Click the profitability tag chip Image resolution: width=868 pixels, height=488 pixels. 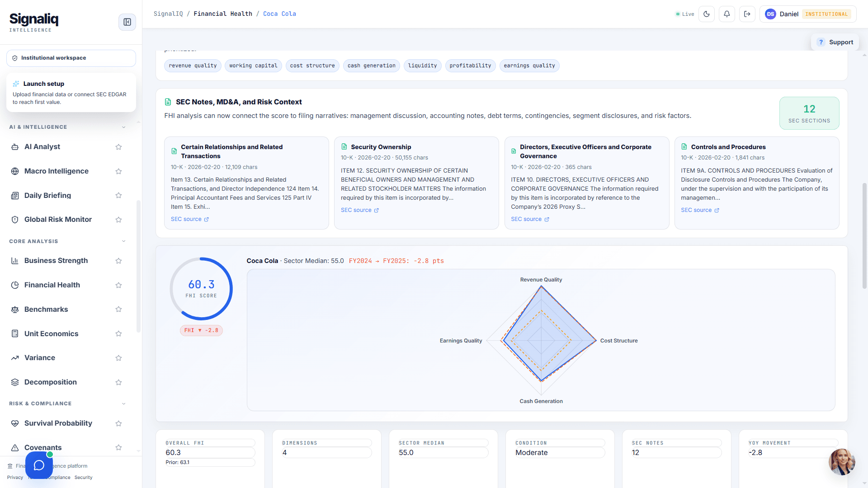click(470, 66)
